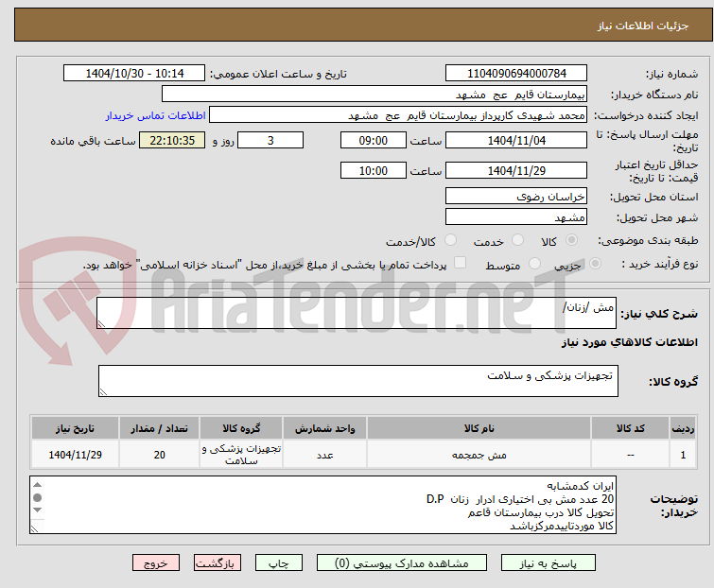Click the مش جمجمه item name cell
This screenshot has width=714, height=588.
[479, 455]
